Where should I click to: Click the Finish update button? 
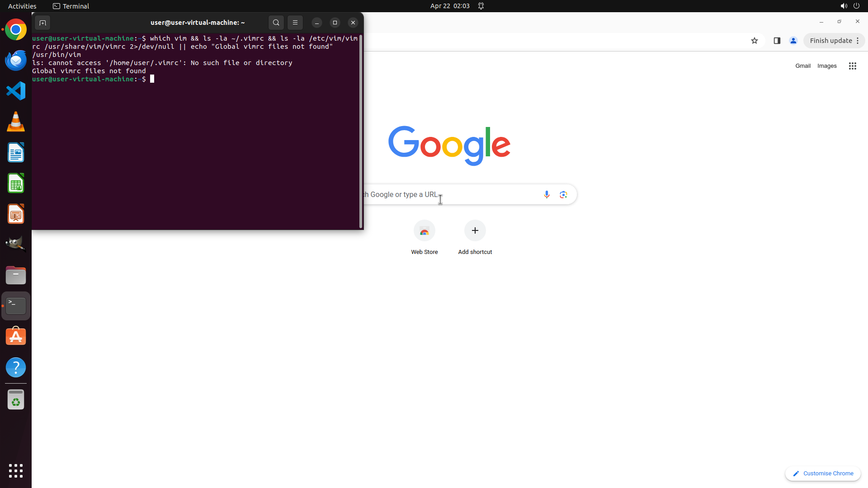click(830, 41)
